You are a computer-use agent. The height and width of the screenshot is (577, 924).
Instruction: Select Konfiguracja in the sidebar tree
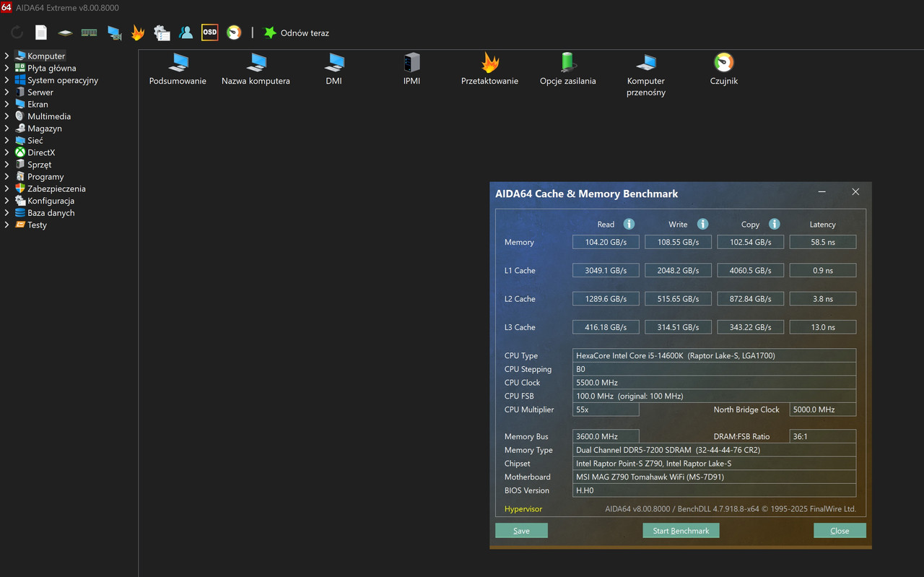pyautogui.click(x=51, y=201)
